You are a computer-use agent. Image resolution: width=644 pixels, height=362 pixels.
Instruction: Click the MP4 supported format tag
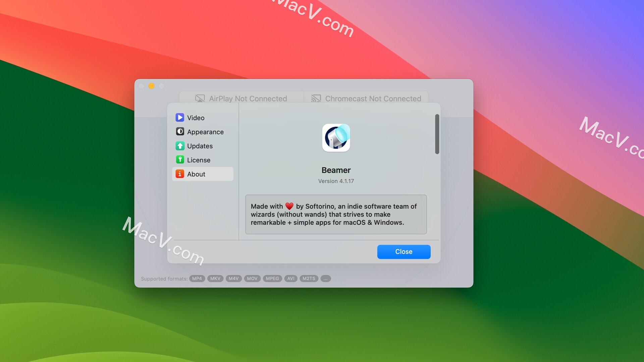coord(197,278)
